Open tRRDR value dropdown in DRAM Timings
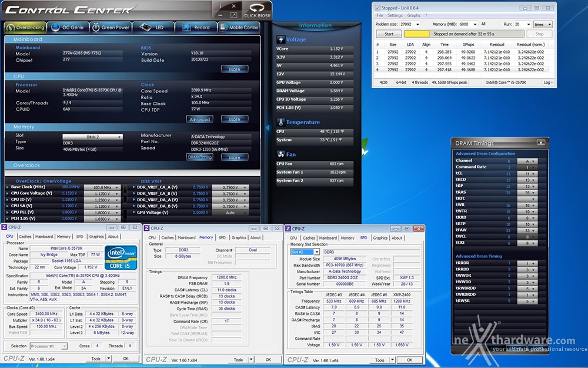Screen dimensions: 588x368 click(527, 263)
